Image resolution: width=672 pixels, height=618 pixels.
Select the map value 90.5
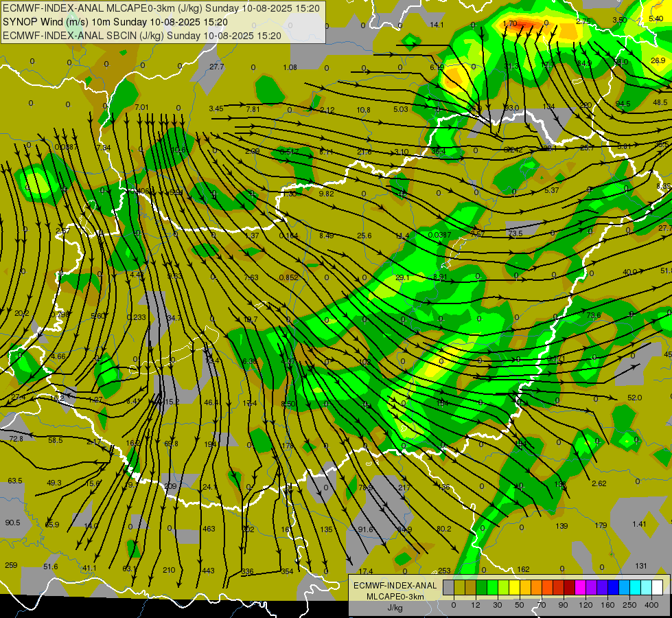(12, 523)
